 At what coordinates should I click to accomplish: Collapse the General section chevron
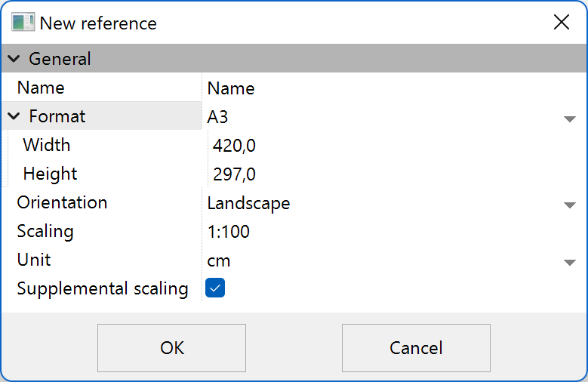(x=14, y=59)
